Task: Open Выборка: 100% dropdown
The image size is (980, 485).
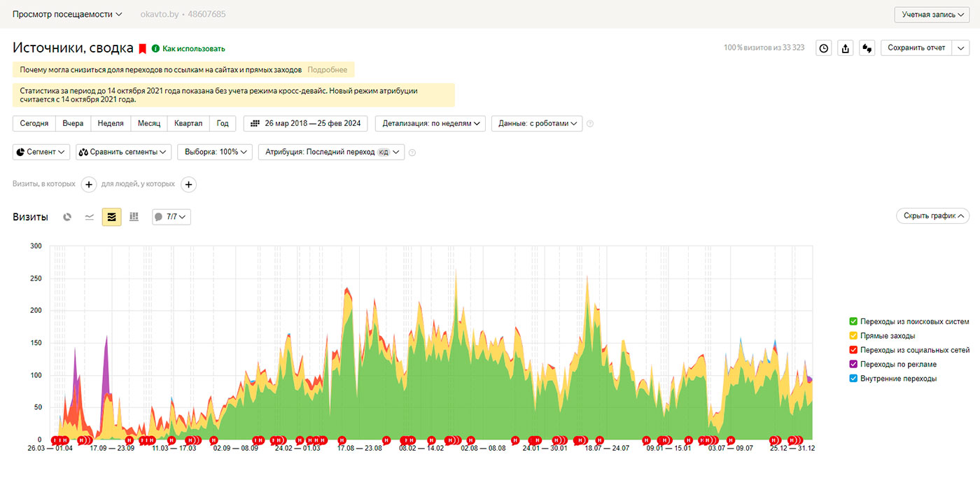Action: (x=215, y=152)
